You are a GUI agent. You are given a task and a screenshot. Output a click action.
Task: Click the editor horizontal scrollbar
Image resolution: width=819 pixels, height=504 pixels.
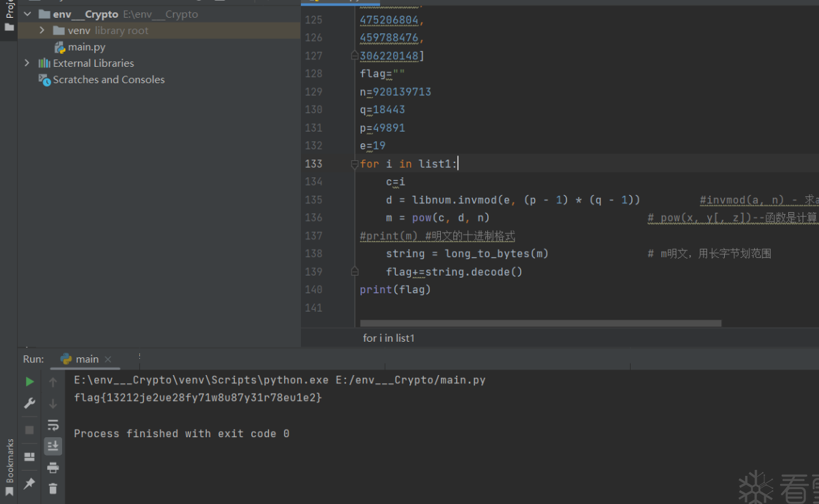click(x=540, y=323)
